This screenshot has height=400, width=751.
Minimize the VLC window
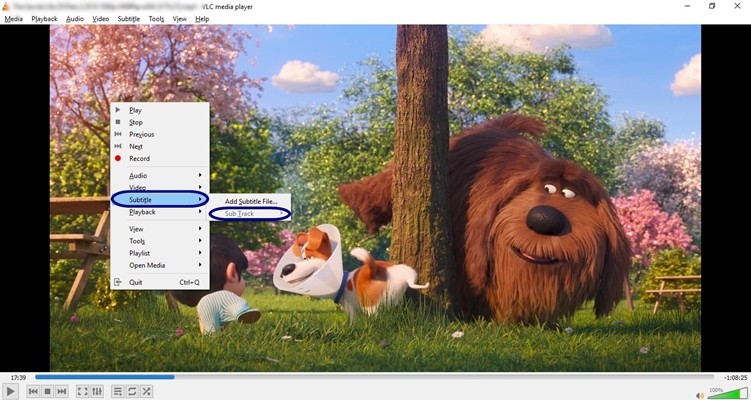point(687,6)
